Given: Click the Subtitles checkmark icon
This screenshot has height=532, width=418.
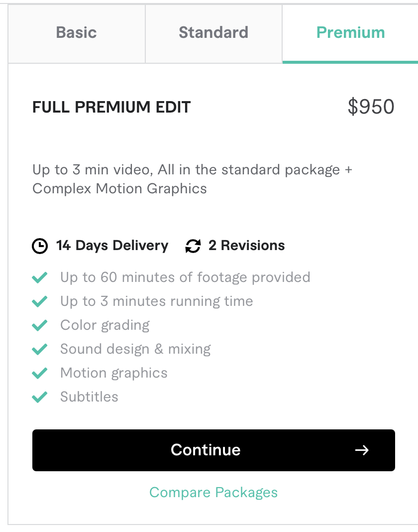Looking at the screenshot, I should tap(40, 397).
